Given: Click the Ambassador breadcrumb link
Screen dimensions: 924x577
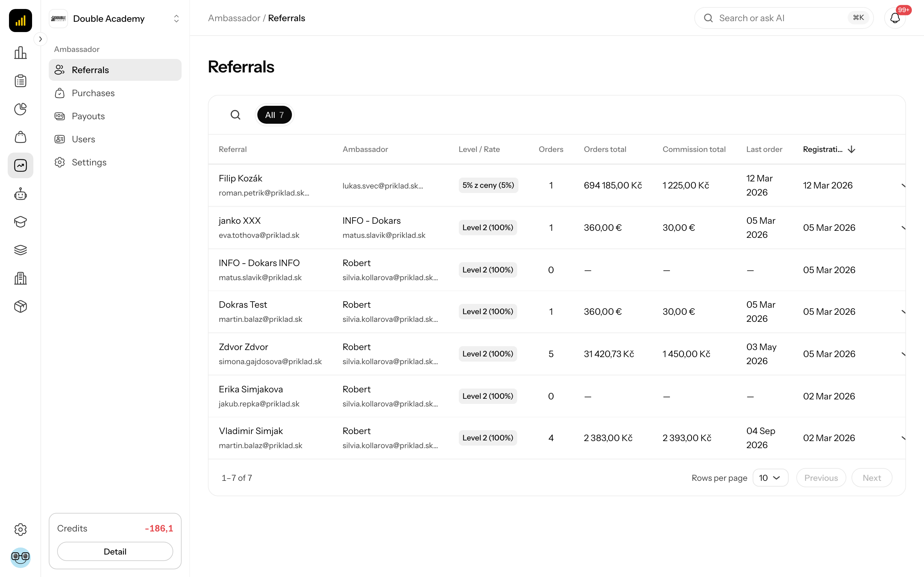Looking at the screenshot, I should [x=234, y=18].
